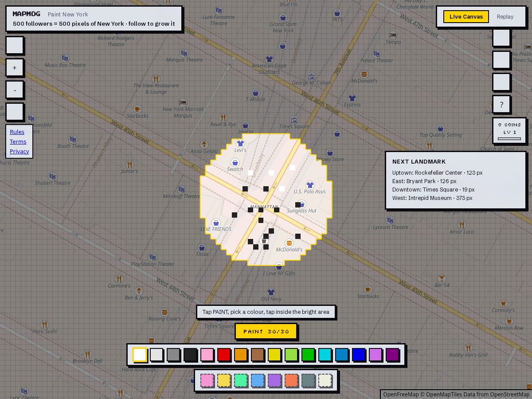Select the T-Mobile shop marker
The height and width of the screenshot is (399, 532).
(255, 93)
